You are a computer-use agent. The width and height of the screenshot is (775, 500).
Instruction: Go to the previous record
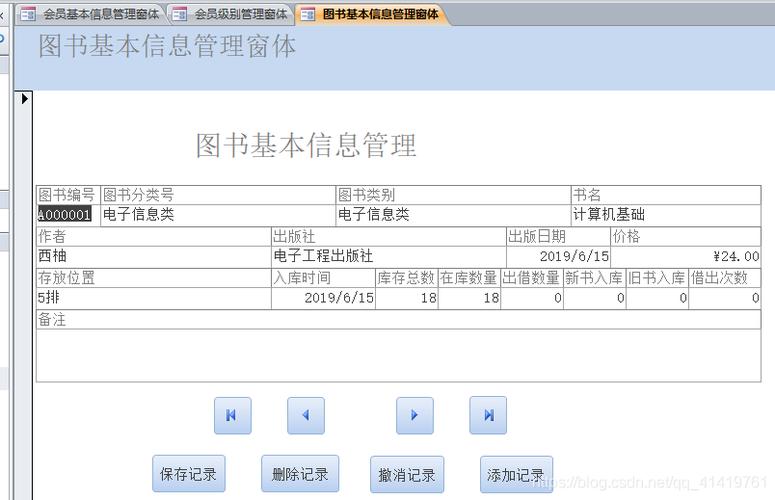point(306,415)
